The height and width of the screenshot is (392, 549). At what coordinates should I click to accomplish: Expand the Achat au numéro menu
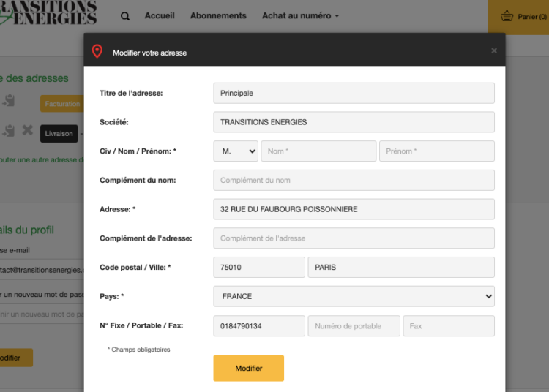pyautogui.click(x=300, y=16)
